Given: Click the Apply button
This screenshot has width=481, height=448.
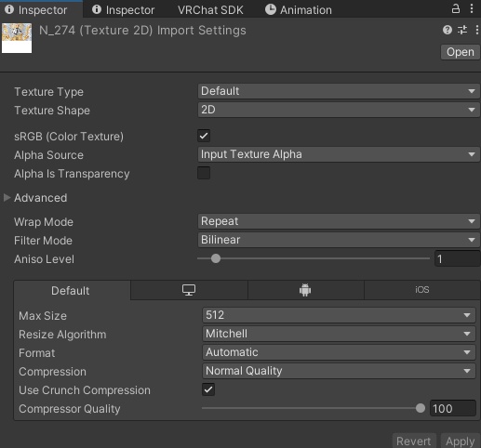Looking at the screenshot, I should click(461, 441).
